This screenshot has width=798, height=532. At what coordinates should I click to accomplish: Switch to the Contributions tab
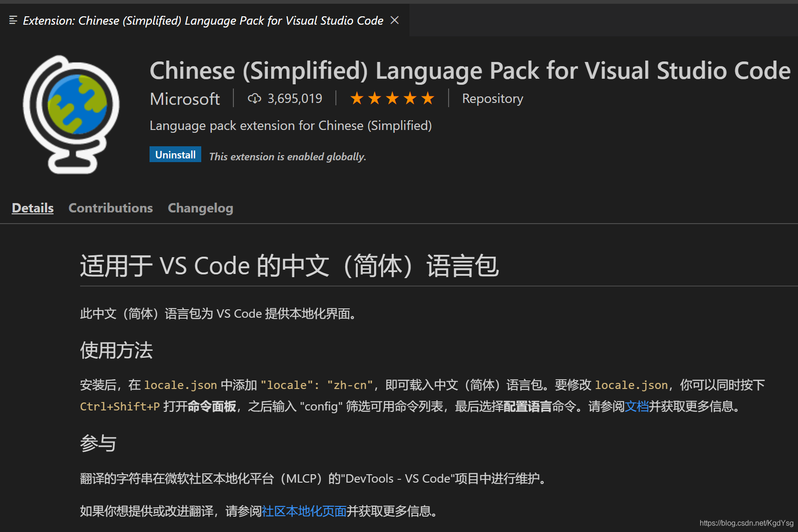pos(110,208)
